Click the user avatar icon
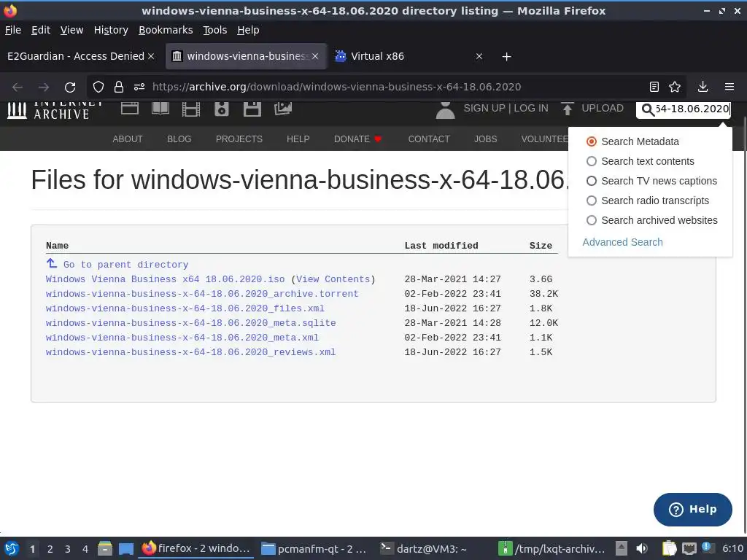747x560 pixels. click(446, 110)
